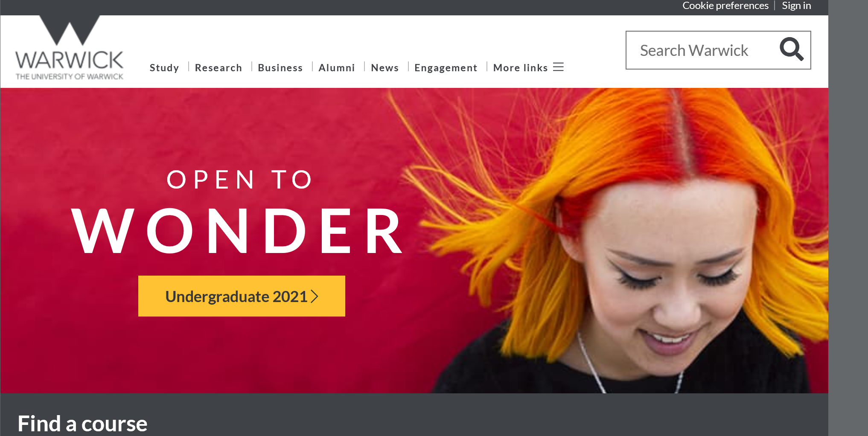Click the Sign in link
Screen dimensions: 868x436
click(x=796, y=6)
